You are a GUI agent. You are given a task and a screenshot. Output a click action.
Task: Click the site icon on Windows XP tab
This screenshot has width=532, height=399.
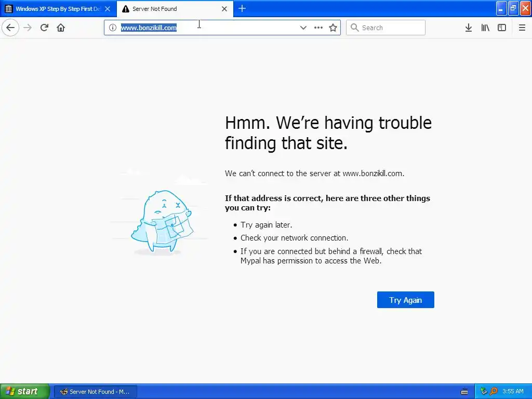(x=9, y=9)
